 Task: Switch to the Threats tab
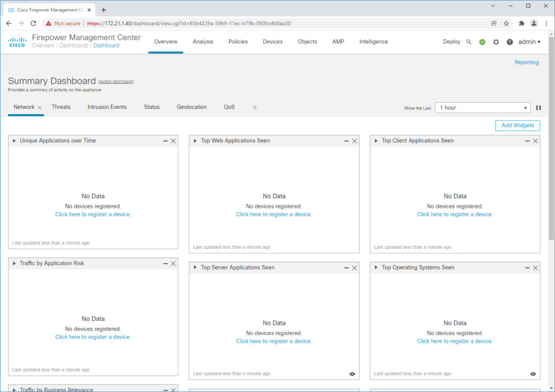pyautogui.click(x=61, y=107)
